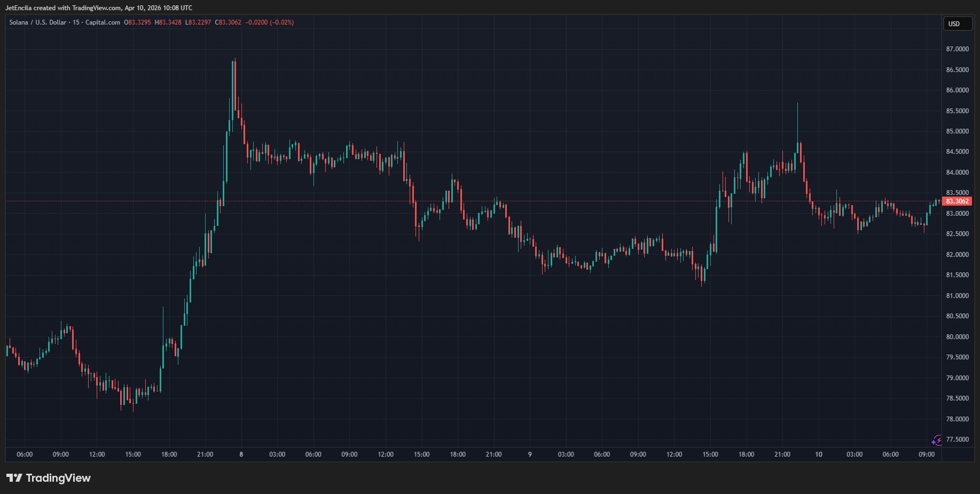980x494 pixels.
Task: Click the open value O83.3295
Action: 137,22
